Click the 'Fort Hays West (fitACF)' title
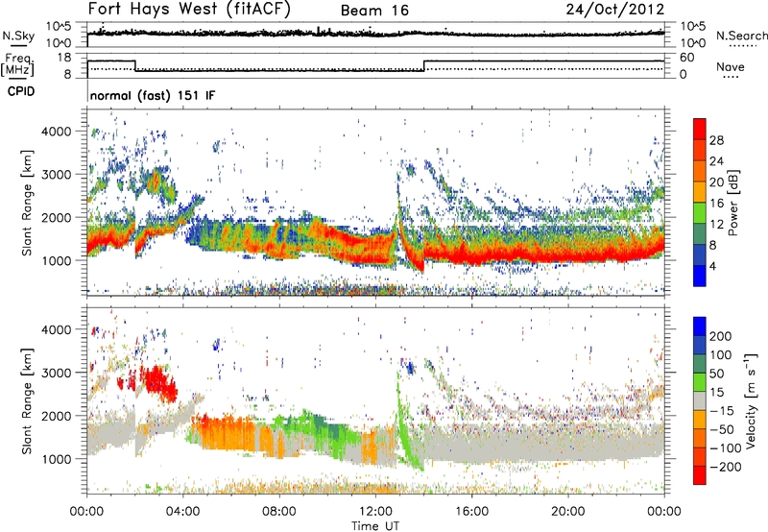This screenshot has width=768, height=532. pyautogui.click(x=189, y=10)
